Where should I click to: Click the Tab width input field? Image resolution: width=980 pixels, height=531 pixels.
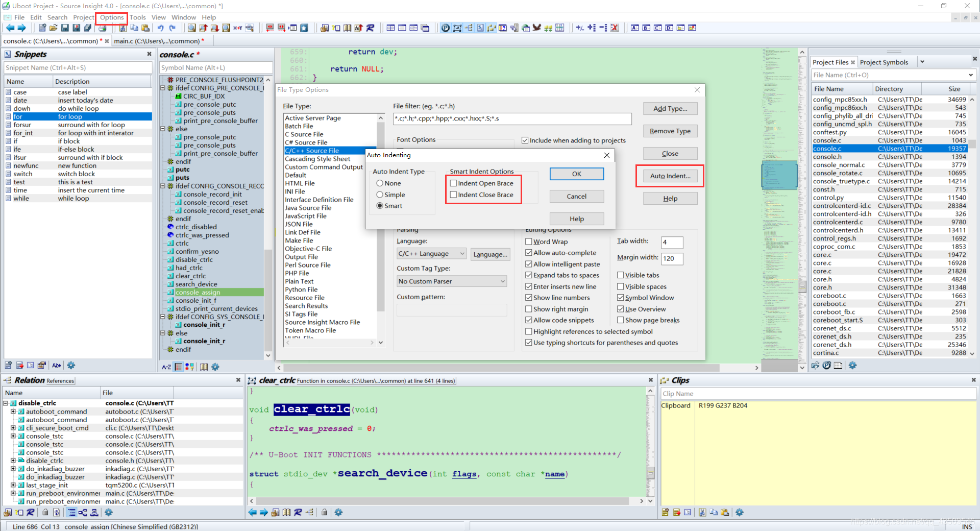[672, 243]
